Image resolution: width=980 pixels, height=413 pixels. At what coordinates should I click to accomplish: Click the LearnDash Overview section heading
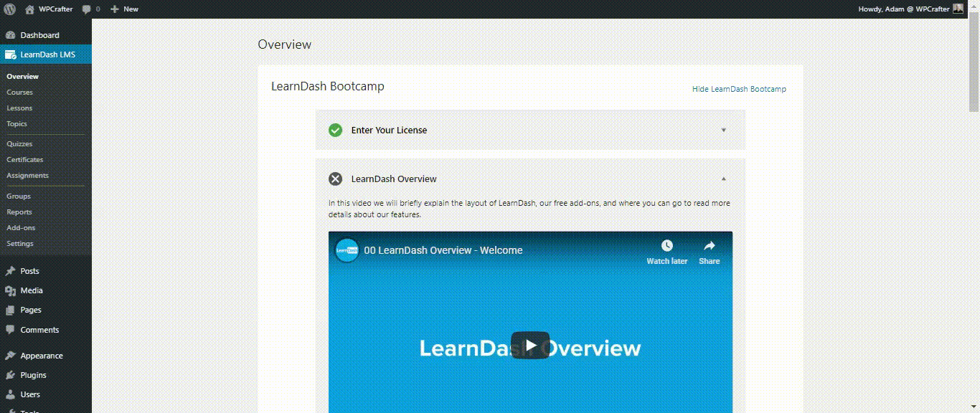[x=394, y=179]
